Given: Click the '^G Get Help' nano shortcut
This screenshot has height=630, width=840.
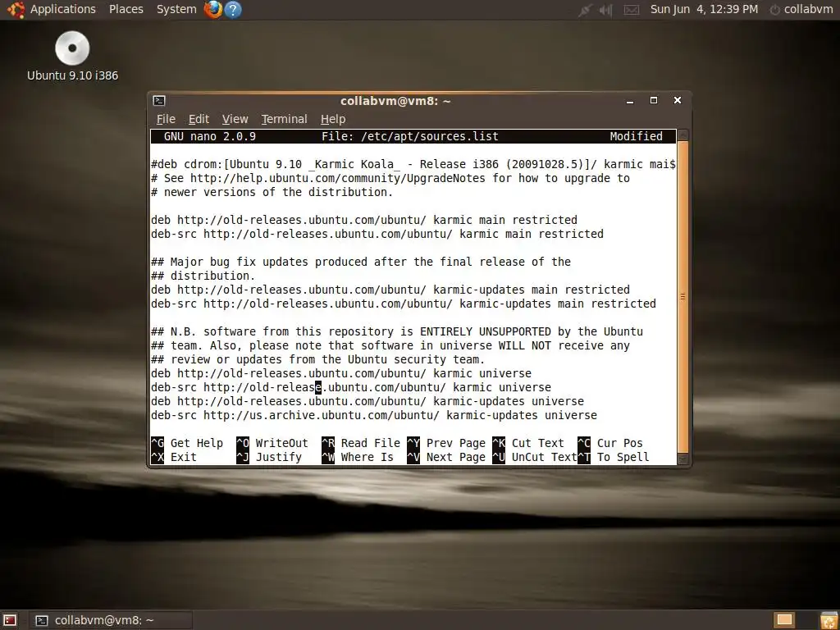Looking at the screenshot, I should click(x=187, y=443).
